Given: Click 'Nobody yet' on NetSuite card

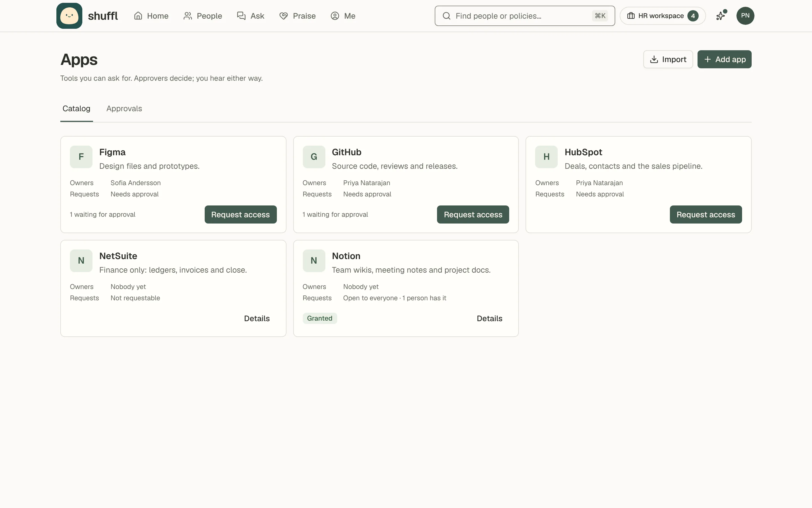Looking at the screenshot, I should coord(128,286).
